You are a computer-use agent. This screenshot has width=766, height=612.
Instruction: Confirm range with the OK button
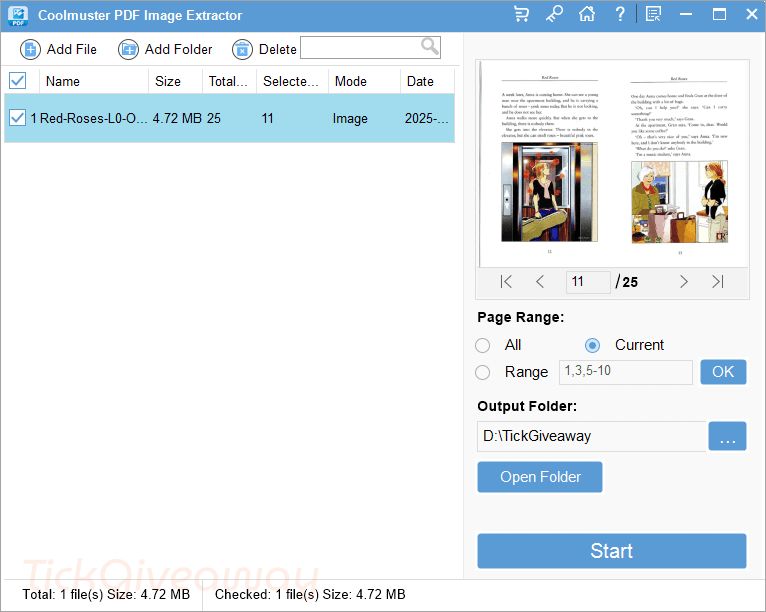tap(723, 372)
